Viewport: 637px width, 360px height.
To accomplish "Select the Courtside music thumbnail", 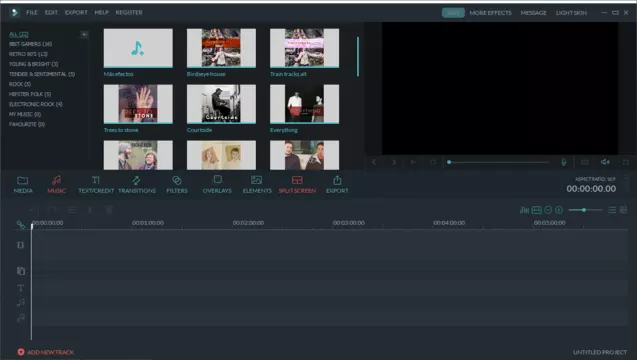I will 221,104.
